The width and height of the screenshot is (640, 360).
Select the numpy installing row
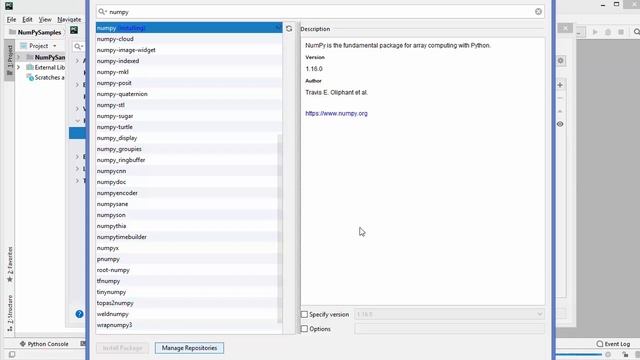pyautogui.click(x=189, y=28)
